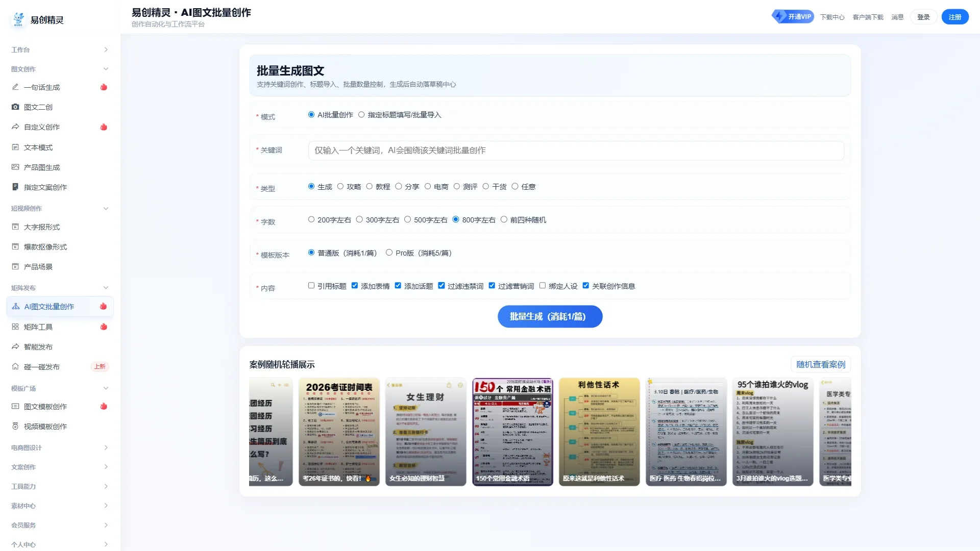
Task: Toggle the 绑定人设 checkbox
Action: point(543,286)
